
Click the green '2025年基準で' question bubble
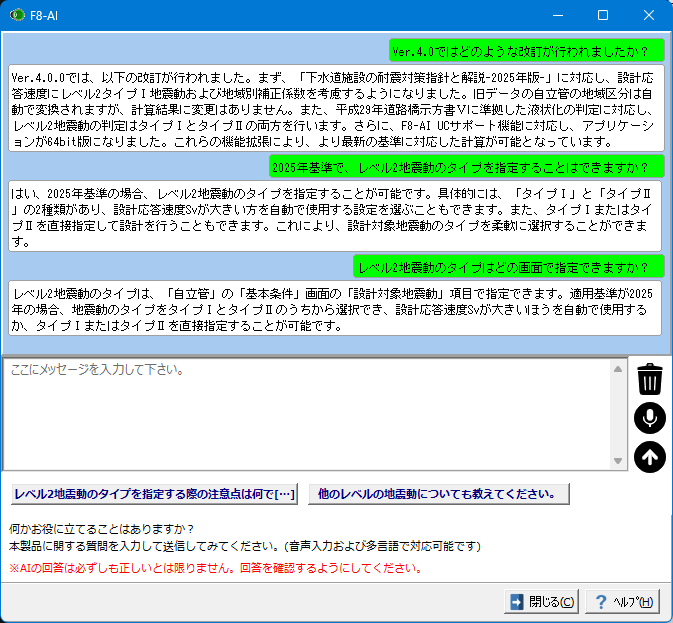pyautogui.click(x=466, y=166)
